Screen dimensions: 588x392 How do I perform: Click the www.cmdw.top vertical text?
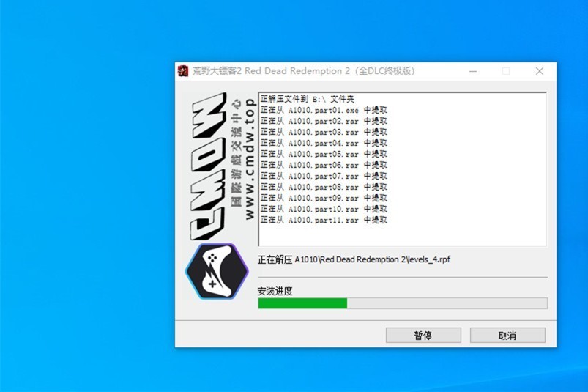[250, 159]
